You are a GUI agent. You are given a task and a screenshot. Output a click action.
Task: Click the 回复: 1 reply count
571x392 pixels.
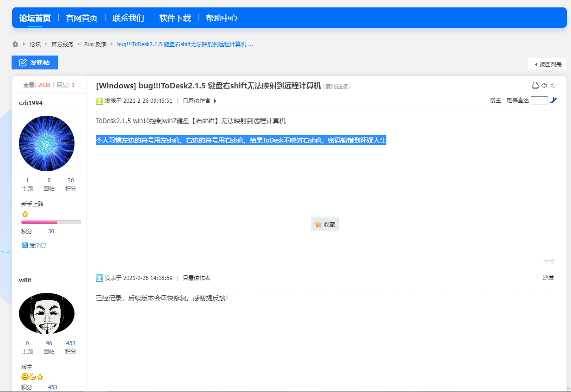point(66,85)
